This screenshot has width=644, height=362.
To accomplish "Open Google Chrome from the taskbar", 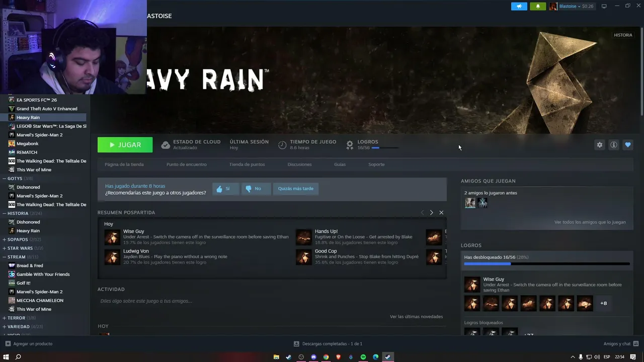I will pyautogui.click(x=326, y=357).
